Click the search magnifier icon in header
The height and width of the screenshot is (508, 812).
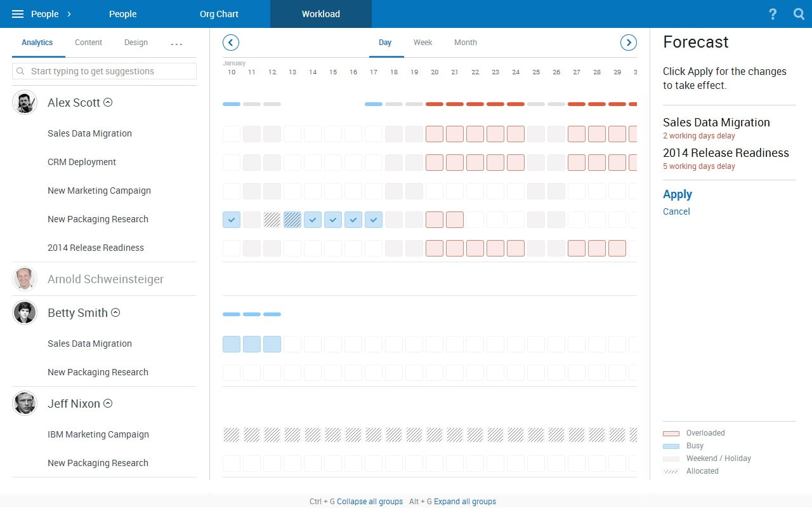tap(799, 14)
